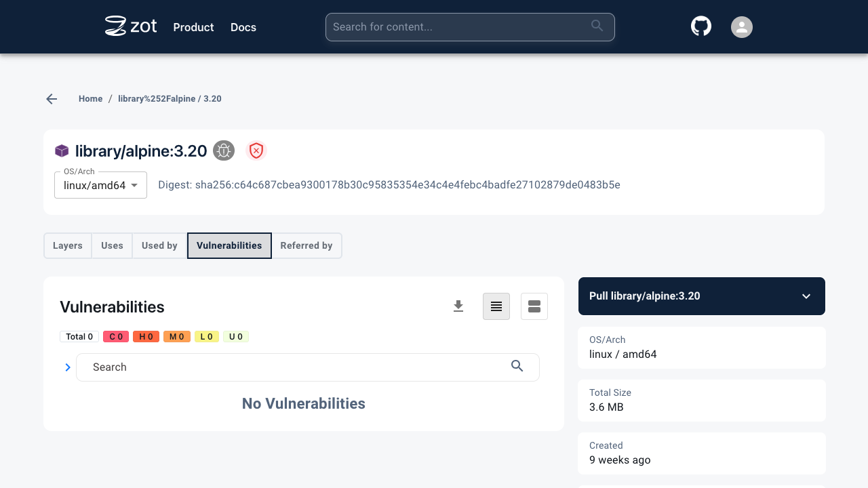This screenshot has height=488, width=868.
Task: Click the zot logo
Action: [x=131, y=26]
